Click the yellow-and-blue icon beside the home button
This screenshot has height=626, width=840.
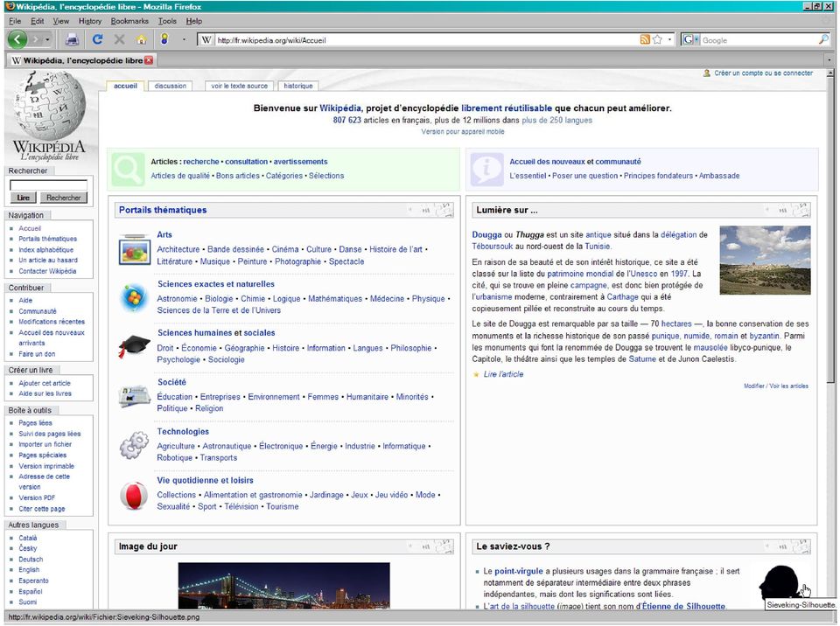pos(164,39)
